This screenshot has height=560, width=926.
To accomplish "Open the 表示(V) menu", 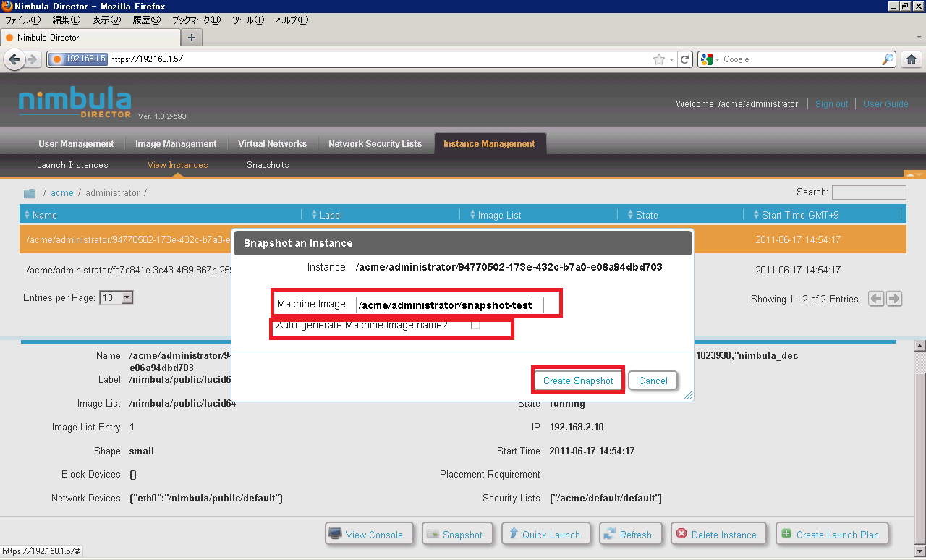I will click(x=106, y=20).
